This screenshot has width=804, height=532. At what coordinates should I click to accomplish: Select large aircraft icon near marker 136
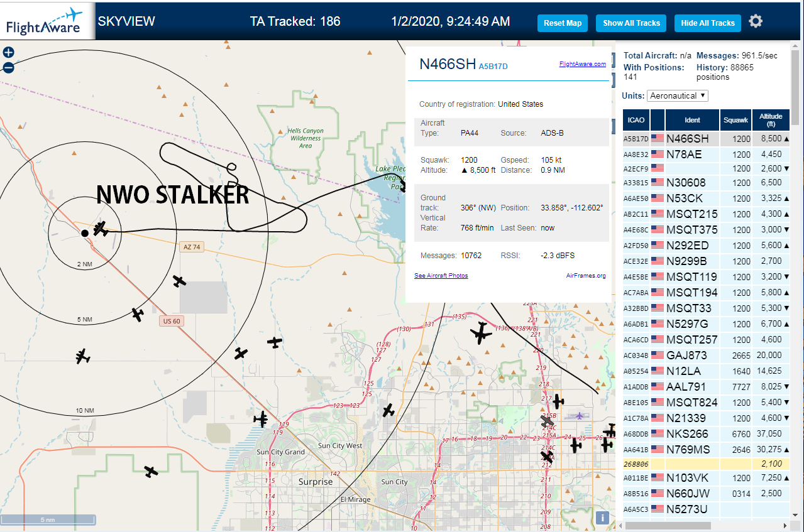(x=482, y=333)
